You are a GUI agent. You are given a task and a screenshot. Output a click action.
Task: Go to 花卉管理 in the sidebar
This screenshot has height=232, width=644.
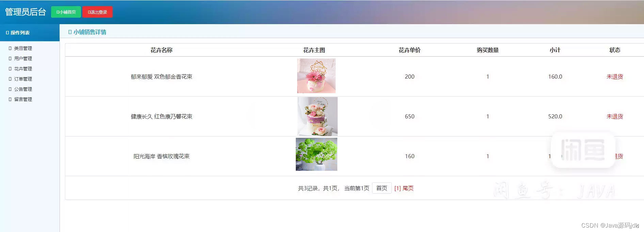(23, 69)
